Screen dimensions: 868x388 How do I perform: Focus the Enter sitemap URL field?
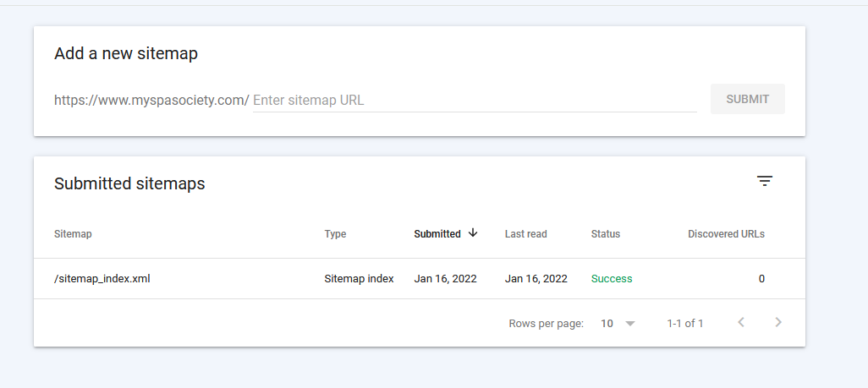click(x=475, y=101)
